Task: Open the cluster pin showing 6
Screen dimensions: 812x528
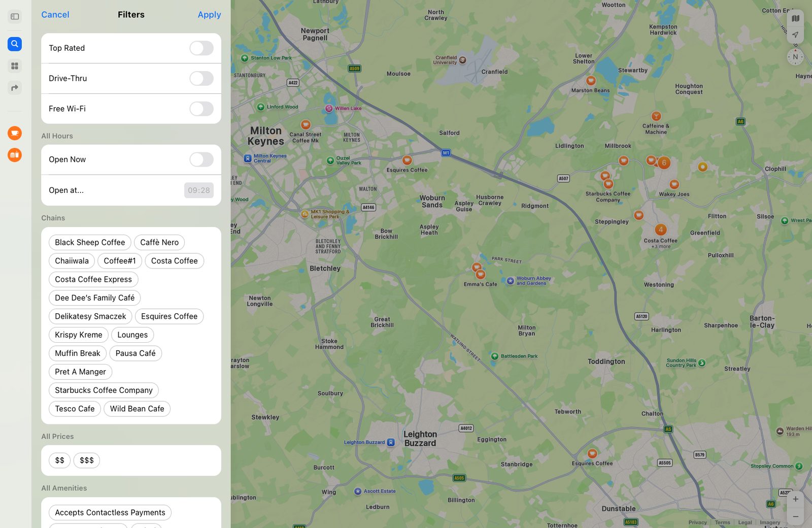Action: pos(664,163)
